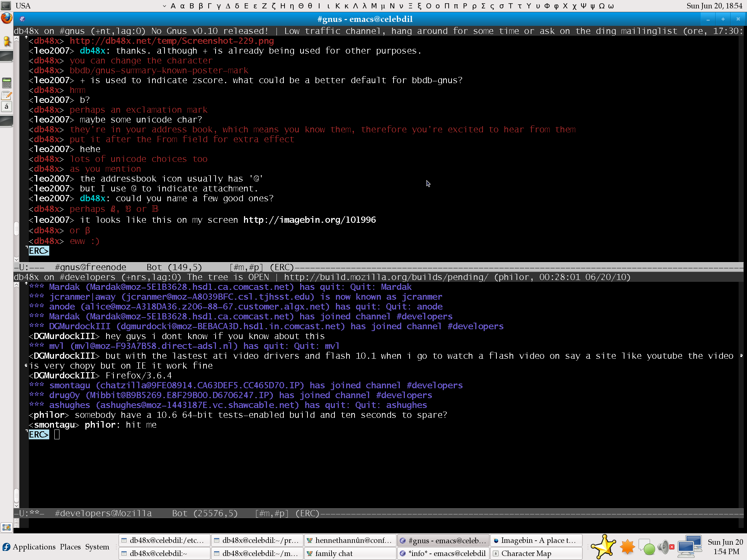
Task: Insert lowercase lambda λ from the character palette
Action: [364, 6]
